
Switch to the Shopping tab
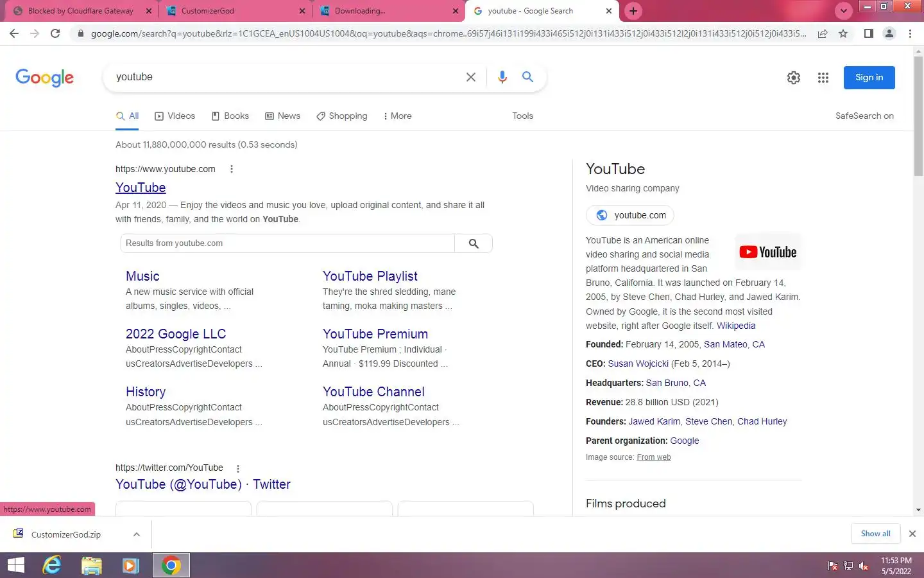coord(341,116)
